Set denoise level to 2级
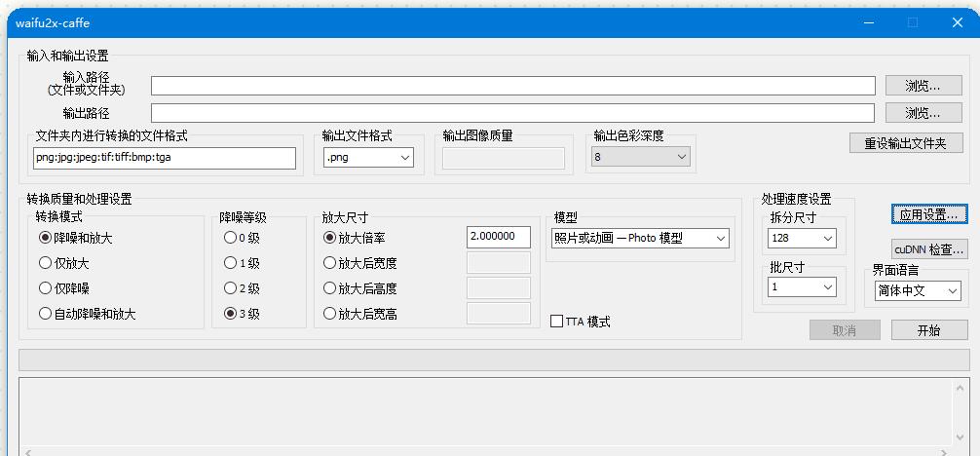 [231, 287]
